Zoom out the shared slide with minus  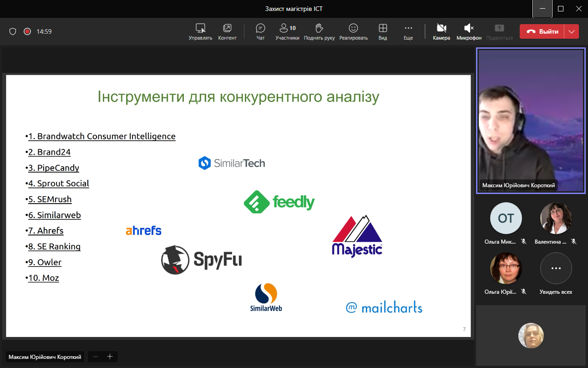tap(96, 357)
